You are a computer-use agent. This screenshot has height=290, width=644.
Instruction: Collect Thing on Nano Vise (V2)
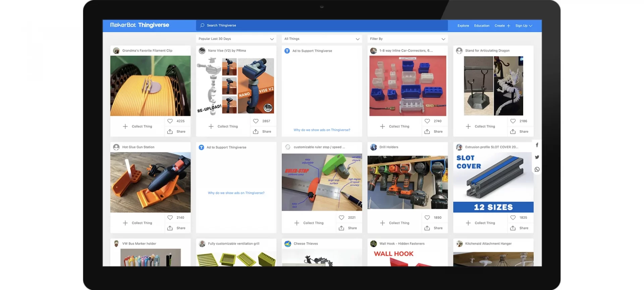[x=223, y=127]
